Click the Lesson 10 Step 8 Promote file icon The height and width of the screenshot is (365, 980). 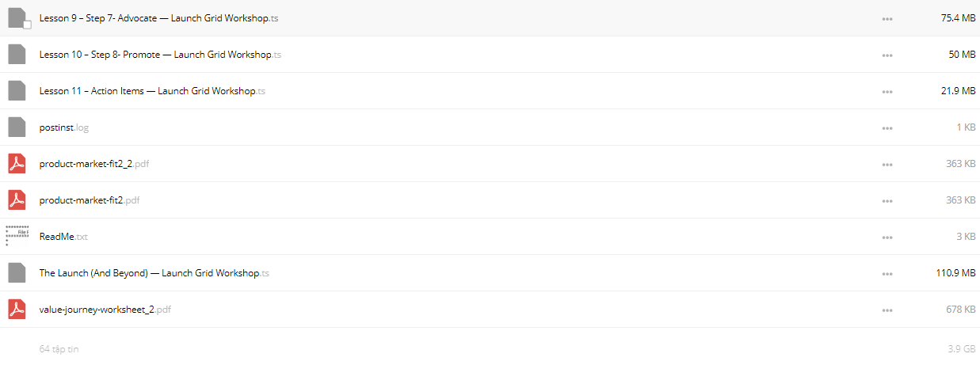tap(17, 55)
